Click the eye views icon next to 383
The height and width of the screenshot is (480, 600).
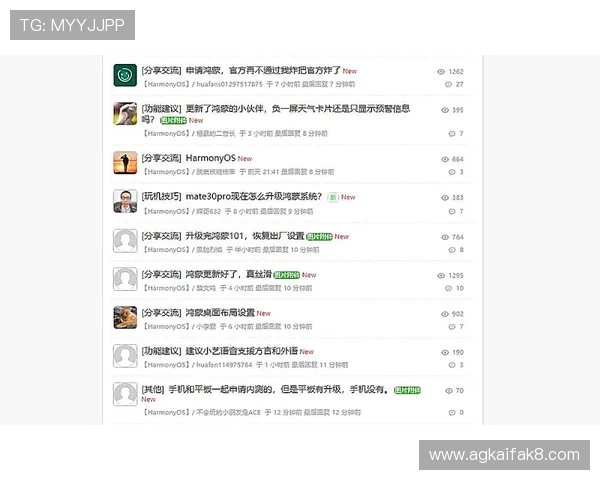(x=445, y=198)
